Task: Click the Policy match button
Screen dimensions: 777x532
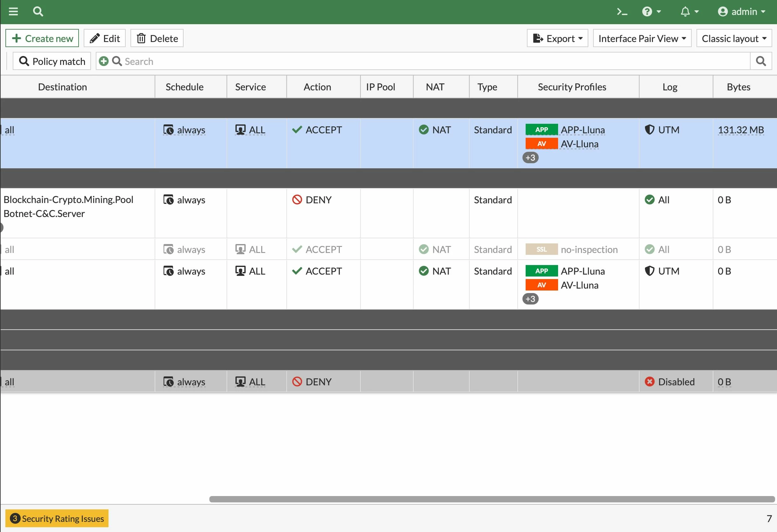Action: (52, 61)
